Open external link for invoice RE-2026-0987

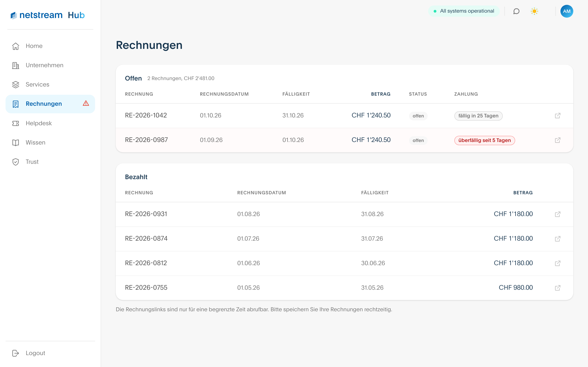click(x=557, y=140)
